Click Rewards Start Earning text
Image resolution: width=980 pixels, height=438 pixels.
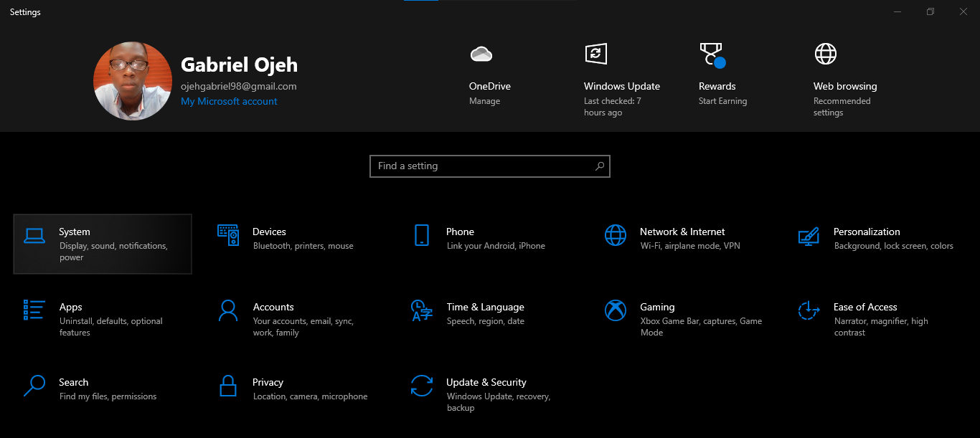point(723,101)
